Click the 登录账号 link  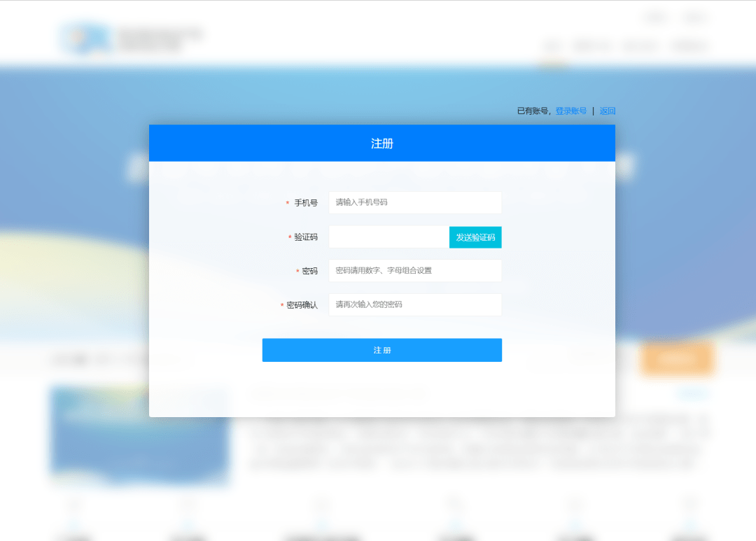coord(570,111)
